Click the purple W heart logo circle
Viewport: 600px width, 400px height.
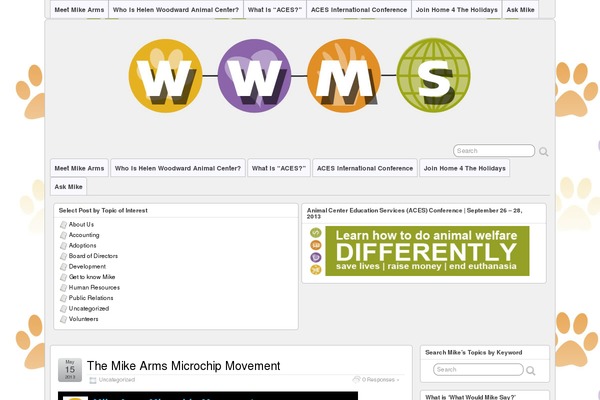[x=254, y=76]
